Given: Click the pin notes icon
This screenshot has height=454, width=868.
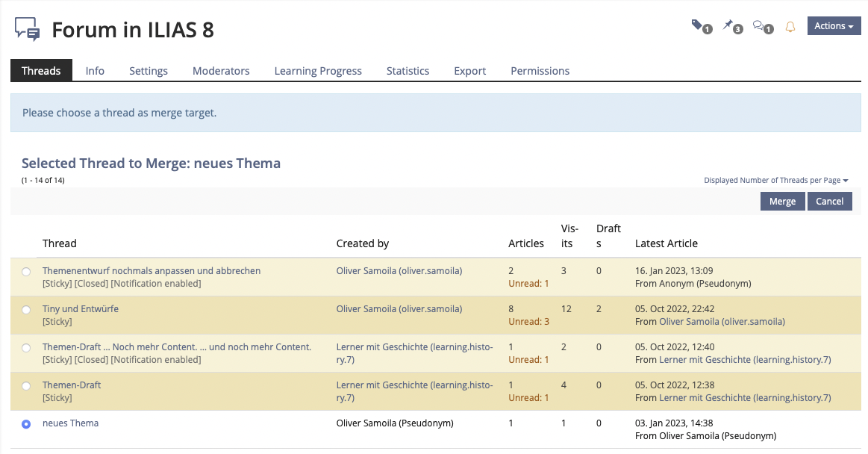Looking at the screenshot, I should [731, 26].
